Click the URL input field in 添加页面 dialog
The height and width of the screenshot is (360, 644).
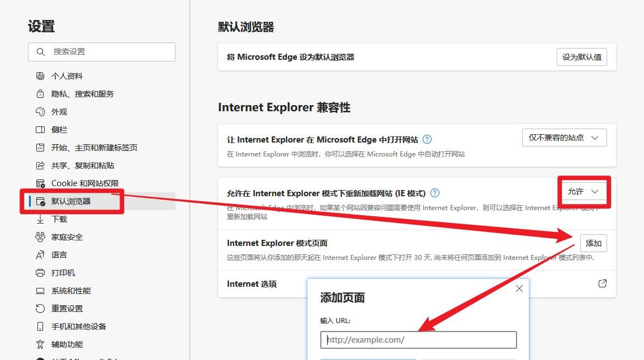(418, 339)
